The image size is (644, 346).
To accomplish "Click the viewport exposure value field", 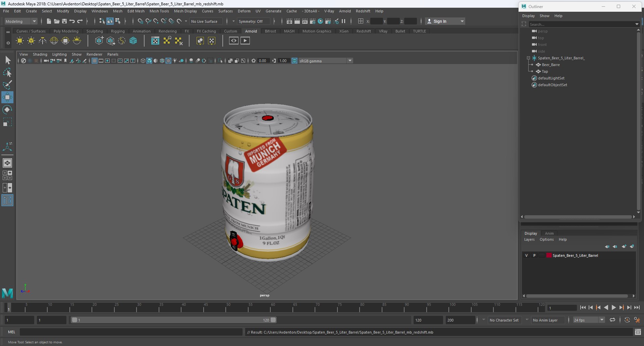I will point(264,61).
